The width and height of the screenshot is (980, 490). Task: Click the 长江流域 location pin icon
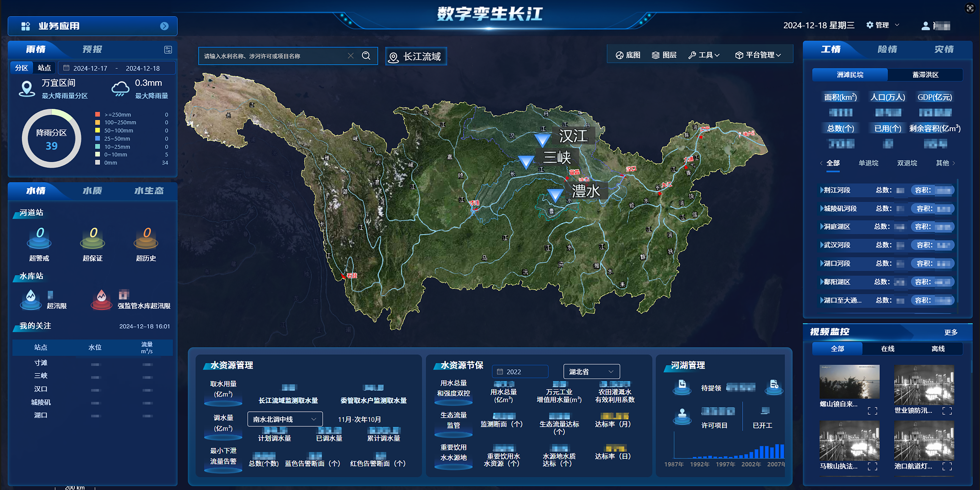[x=393, y=57]
